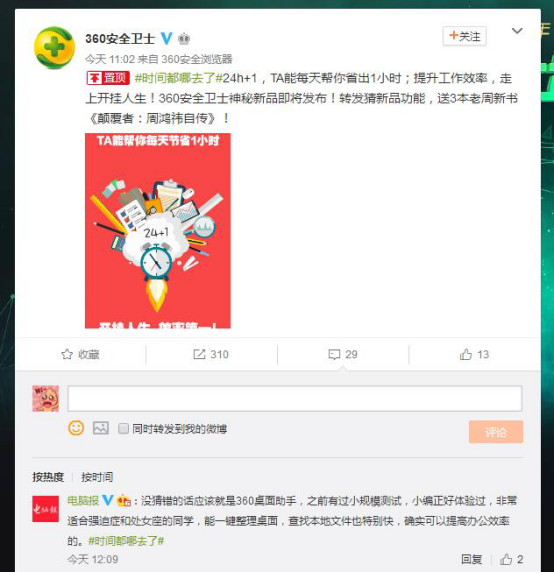The image size is (554, 573).
Task: Like the 电脑报 comment thumbs-up
Action: pos(506,559)
